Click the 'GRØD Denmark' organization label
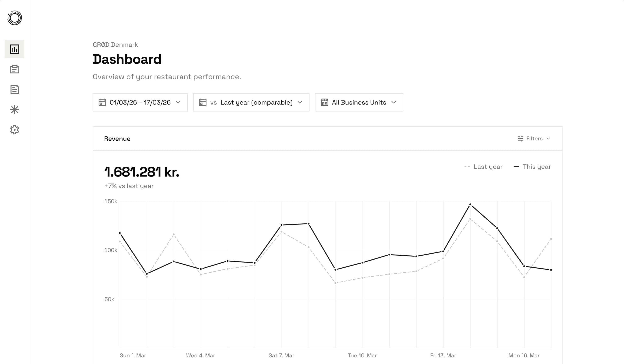 click(115, 45)
